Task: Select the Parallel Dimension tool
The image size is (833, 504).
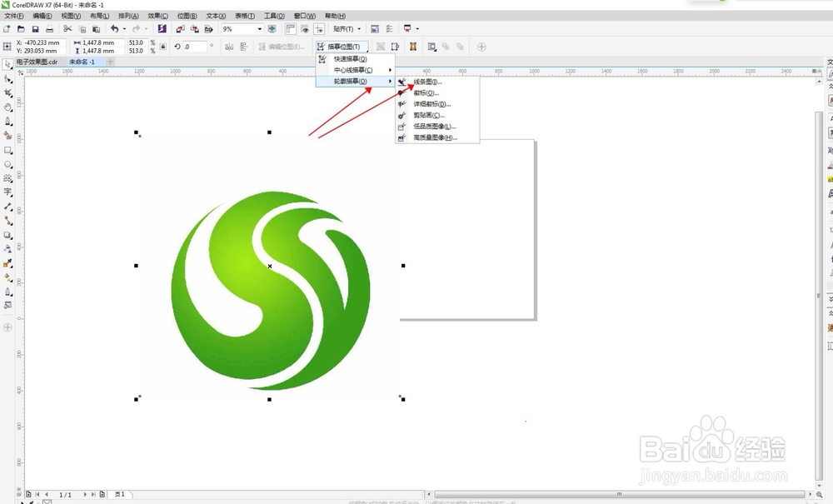Action: pyautogui.click(x=8, y=207)
